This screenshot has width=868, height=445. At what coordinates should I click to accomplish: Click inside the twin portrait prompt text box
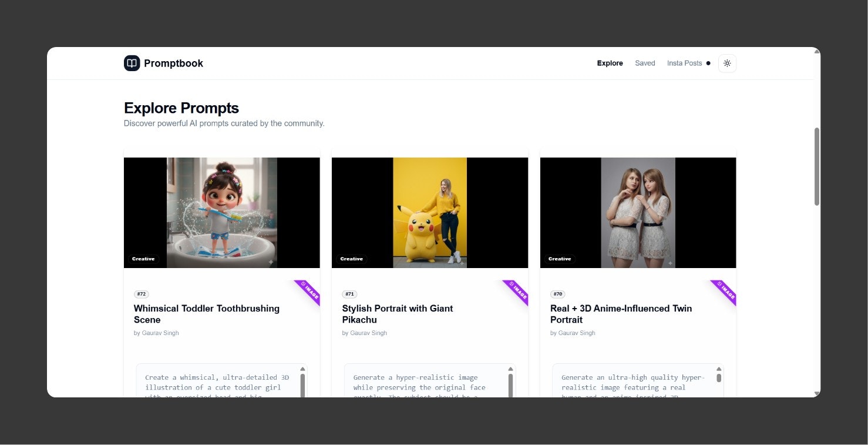point(634,382)
